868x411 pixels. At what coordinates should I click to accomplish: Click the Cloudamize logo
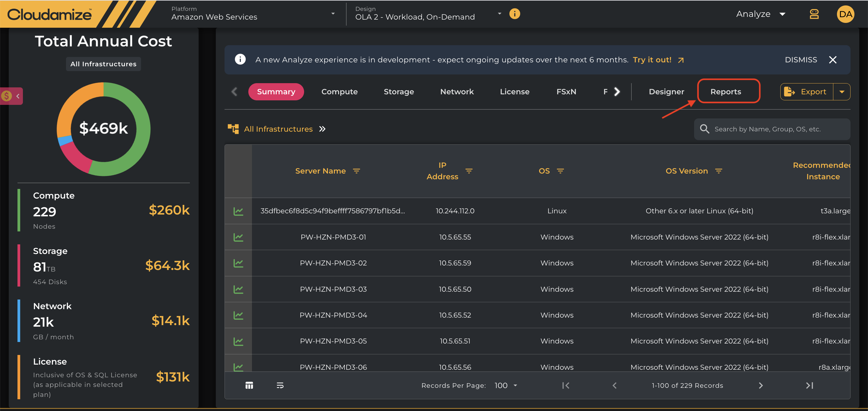pyautogui.click(x=49, y=14)
